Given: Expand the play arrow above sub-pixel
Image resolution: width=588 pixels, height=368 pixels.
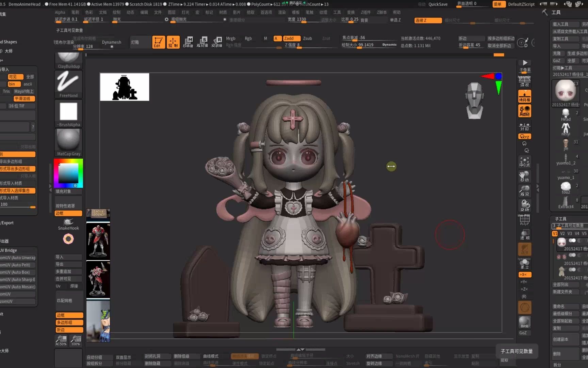Looking at the screenshot, I should tap(525, 63).
